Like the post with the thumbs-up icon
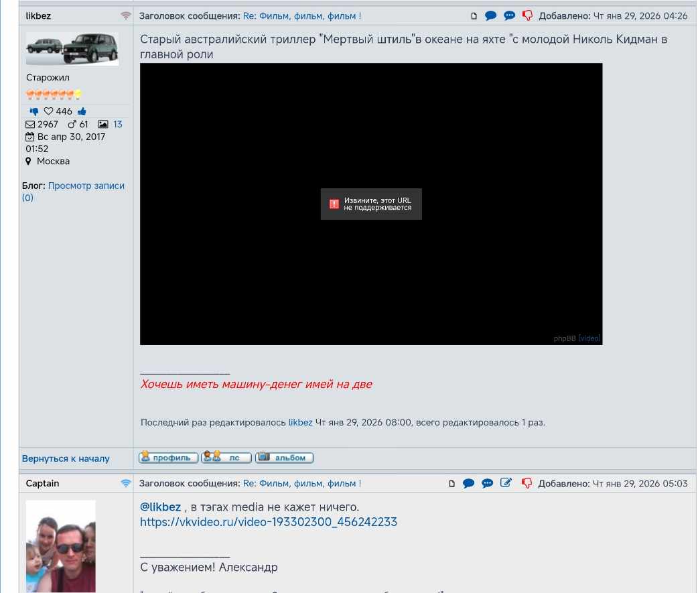The width and height of the screenshot is (700, 593). (82, 111)
